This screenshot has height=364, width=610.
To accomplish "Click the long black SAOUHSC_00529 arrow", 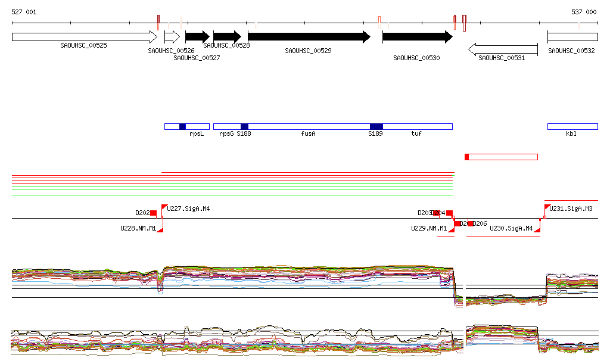I will [x=309, y=37].
